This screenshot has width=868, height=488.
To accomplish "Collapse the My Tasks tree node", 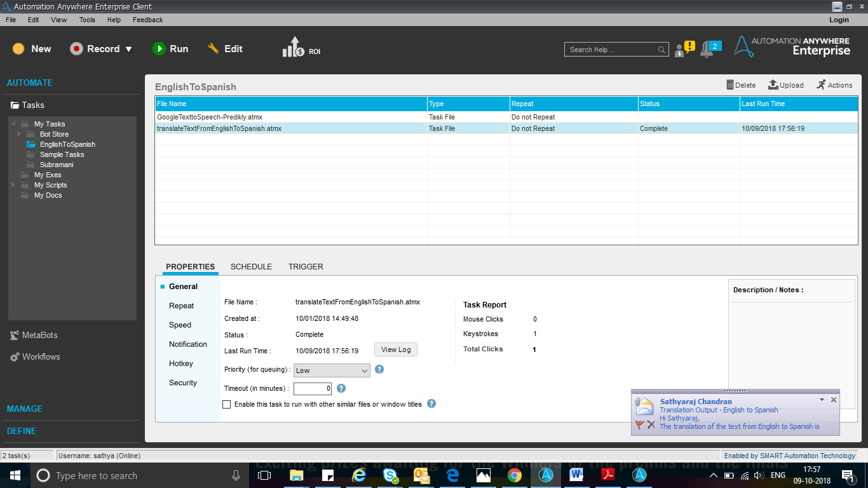I will point(13,124).
